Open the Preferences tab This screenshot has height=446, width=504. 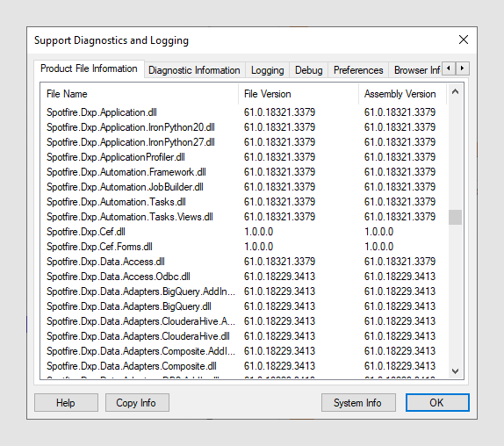point(358,70)
